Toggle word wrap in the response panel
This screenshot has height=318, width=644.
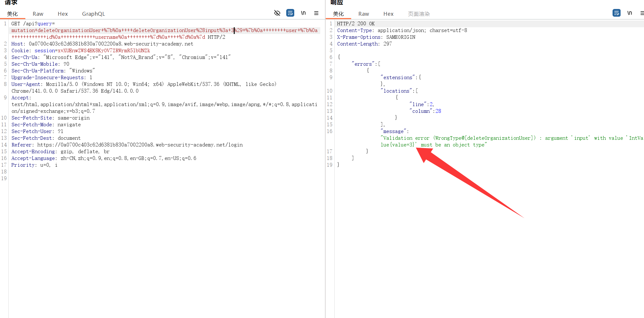[x=616, y=13]
